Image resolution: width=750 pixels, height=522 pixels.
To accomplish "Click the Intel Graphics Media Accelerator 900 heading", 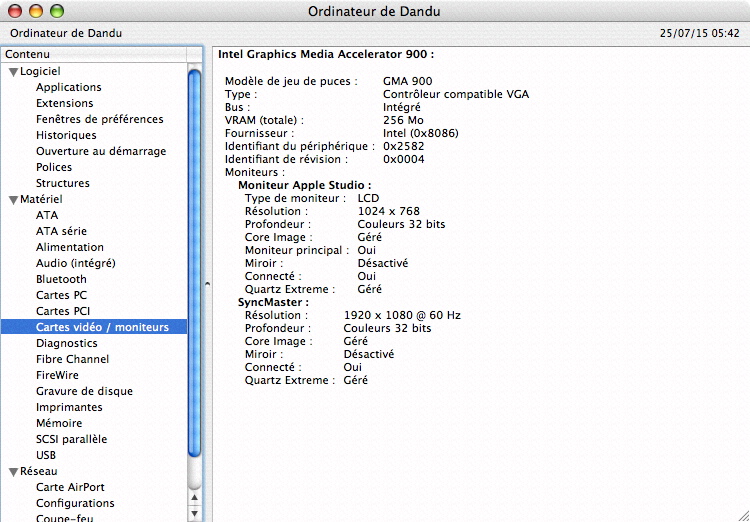I will point(326,55).
